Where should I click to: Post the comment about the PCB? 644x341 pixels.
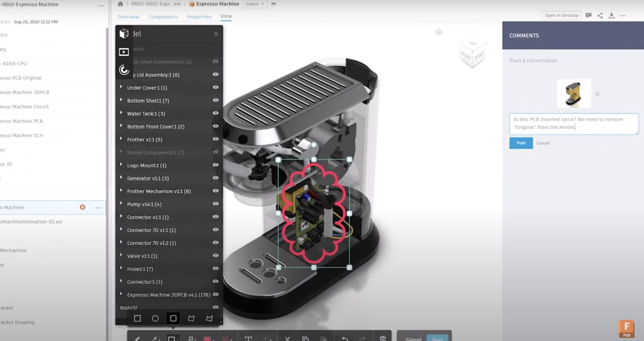point(521,143)
